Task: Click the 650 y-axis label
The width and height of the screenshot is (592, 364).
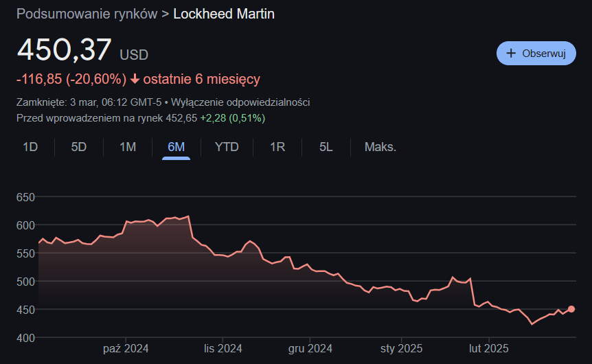Action: 25,197
